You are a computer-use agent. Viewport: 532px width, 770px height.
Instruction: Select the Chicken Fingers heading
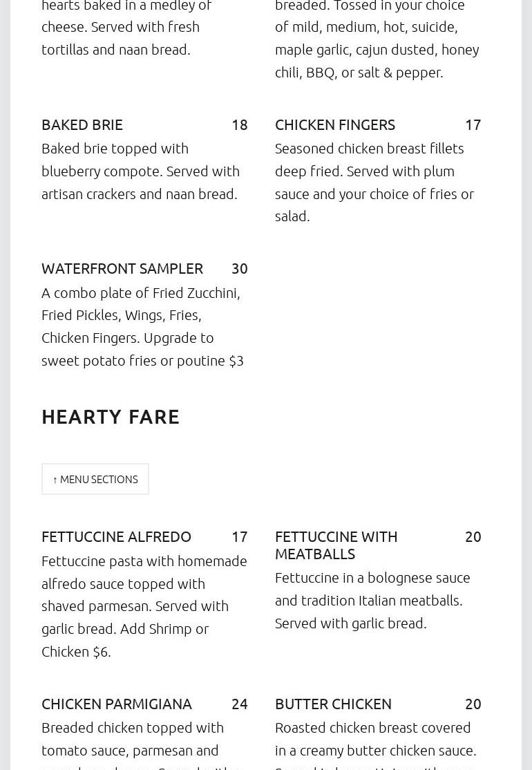tap(335, 124)
